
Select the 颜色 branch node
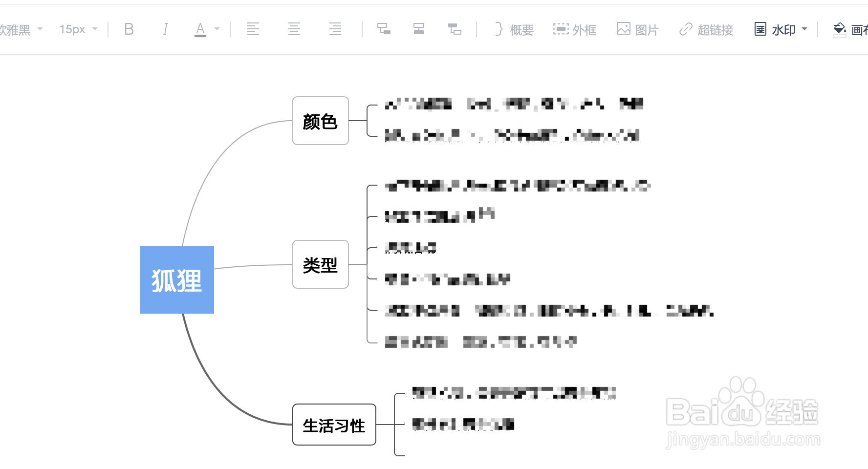320,121
